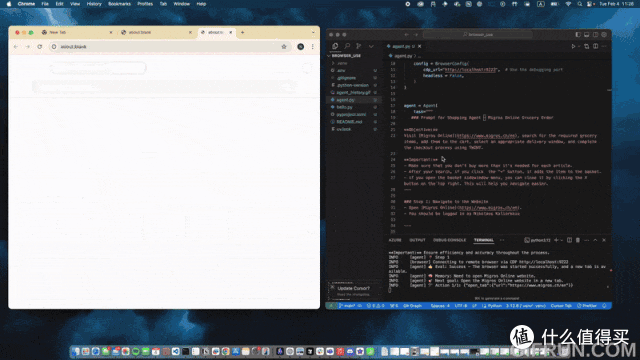
Task: Open the Source Control view icon
Action: pos(358,46)
